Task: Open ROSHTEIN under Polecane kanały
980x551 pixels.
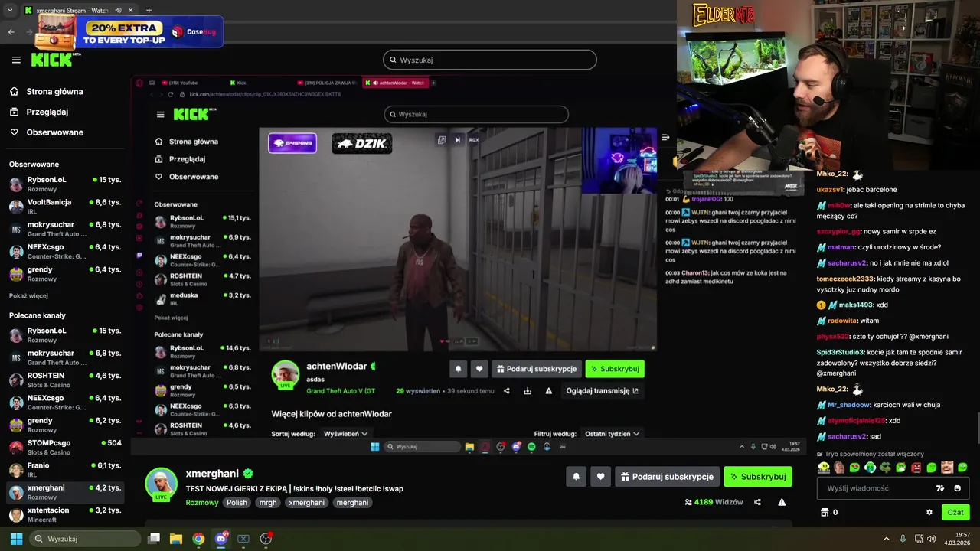Action: 65,380
